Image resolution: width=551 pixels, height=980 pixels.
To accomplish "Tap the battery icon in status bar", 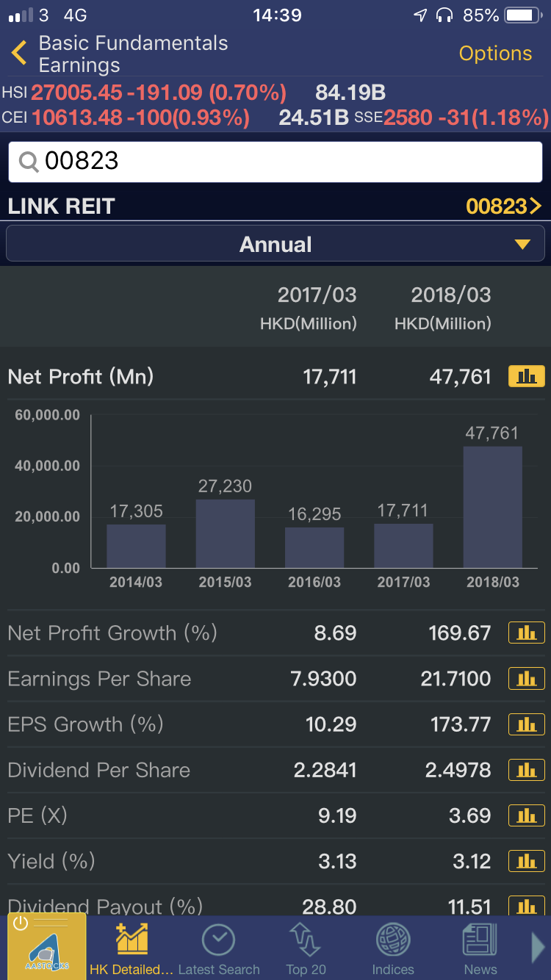I will point(523,15).
